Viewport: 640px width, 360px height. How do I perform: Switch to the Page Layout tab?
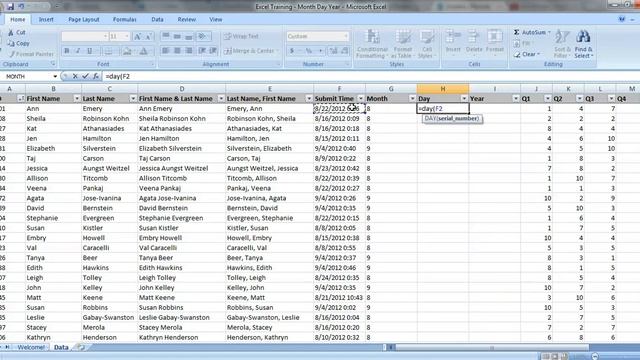coord(84,20)
